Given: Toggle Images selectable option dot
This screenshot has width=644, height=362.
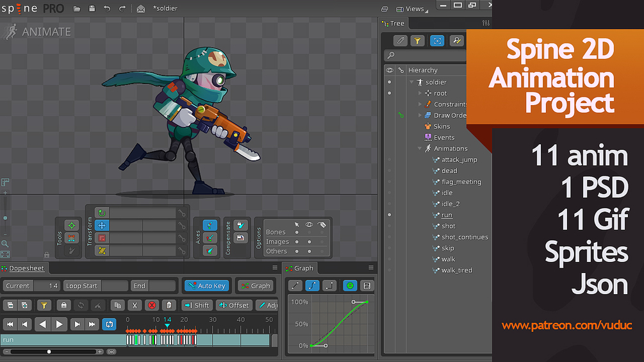Looking at the screenshot, I should point(297,242).
